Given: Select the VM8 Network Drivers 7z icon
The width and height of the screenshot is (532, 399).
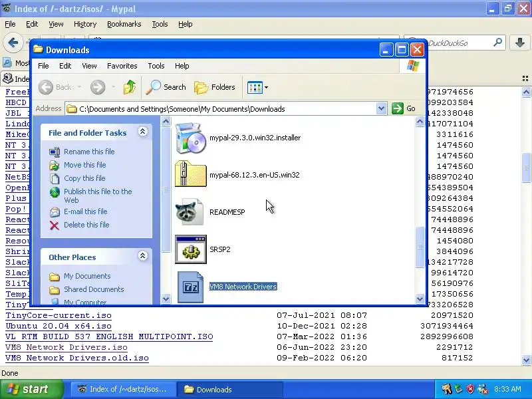Looking at the screenshot, I should coord(190,287).
